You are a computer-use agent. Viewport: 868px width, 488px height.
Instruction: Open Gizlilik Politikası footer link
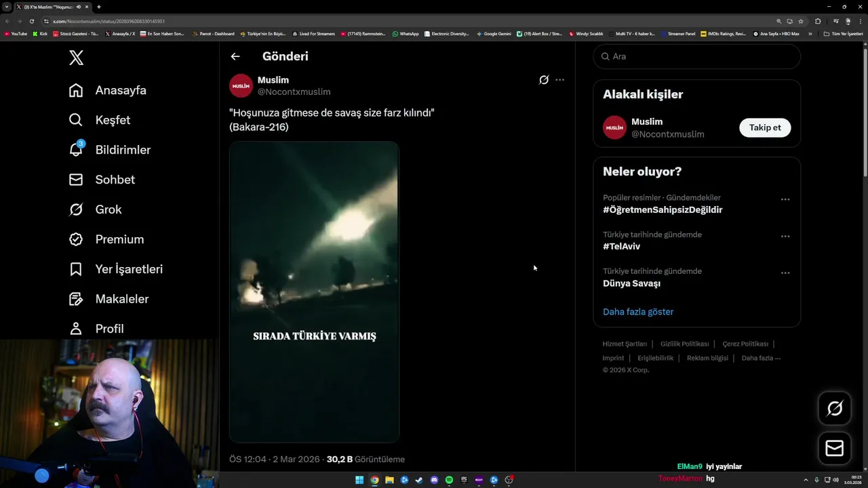[x=684, y=344]
